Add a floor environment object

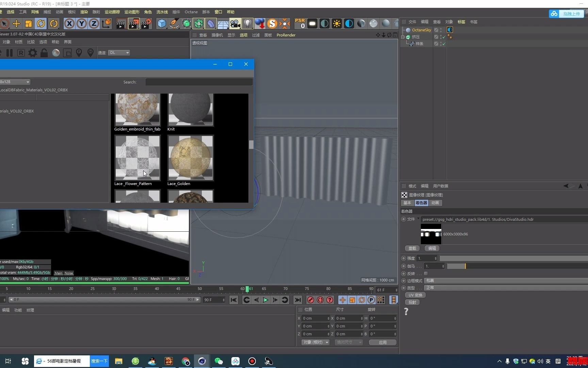(223, 24)
